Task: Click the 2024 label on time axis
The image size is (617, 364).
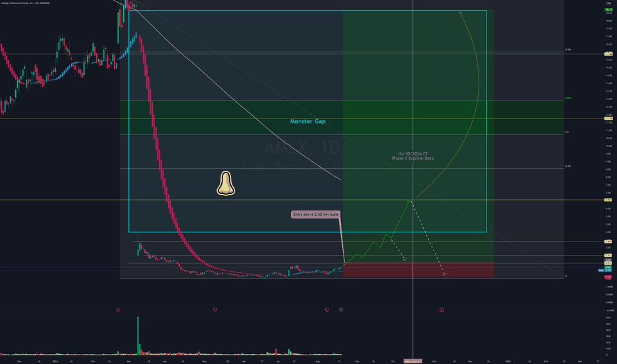Action: click(55, 361)
